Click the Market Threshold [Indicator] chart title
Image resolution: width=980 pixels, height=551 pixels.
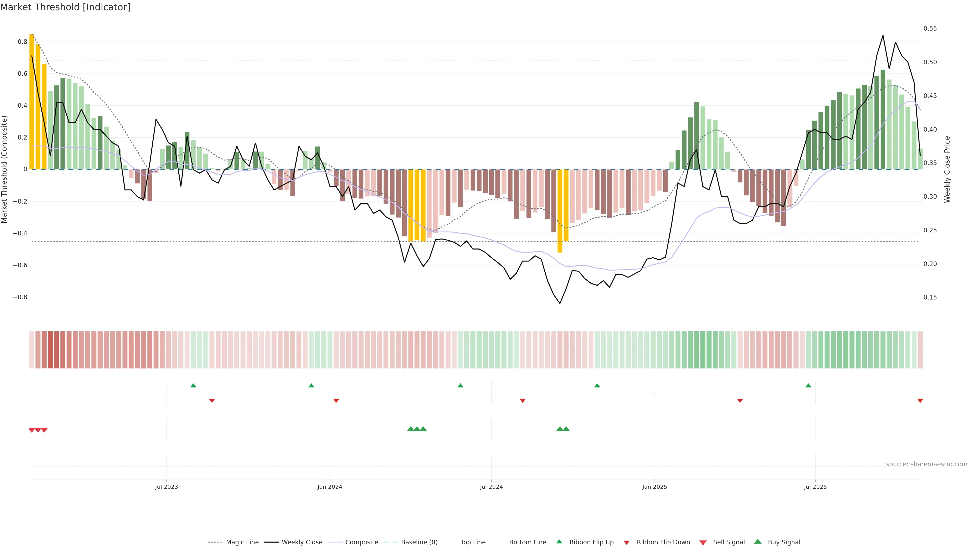point(65,7)
